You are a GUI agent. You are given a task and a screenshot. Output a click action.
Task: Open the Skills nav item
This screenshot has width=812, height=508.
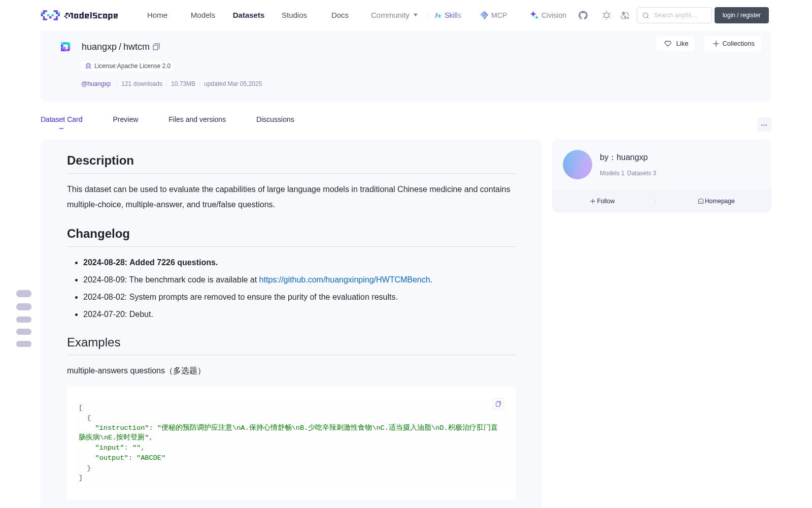pos(448,15)
